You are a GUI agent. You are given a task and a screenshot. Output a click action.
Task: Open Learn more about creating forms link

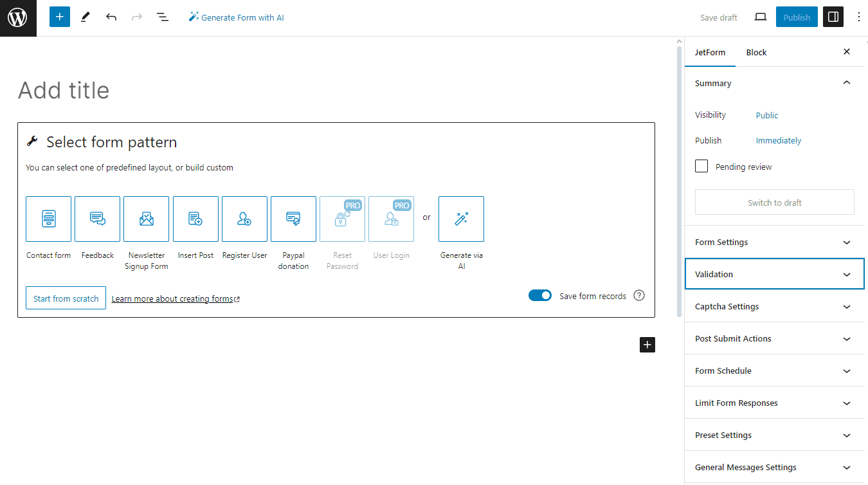click(x=172, y=299)
